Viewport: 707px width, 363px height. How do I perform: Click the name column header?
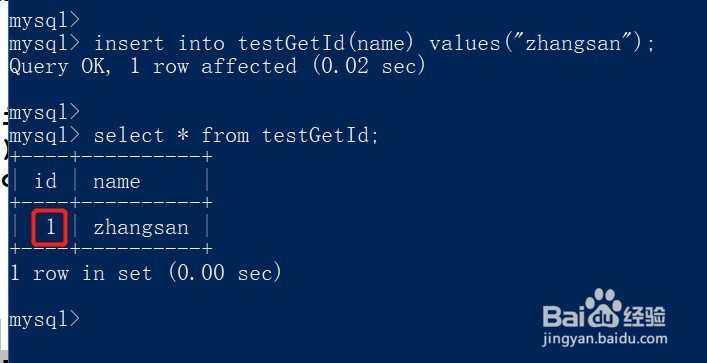[117, 181]
